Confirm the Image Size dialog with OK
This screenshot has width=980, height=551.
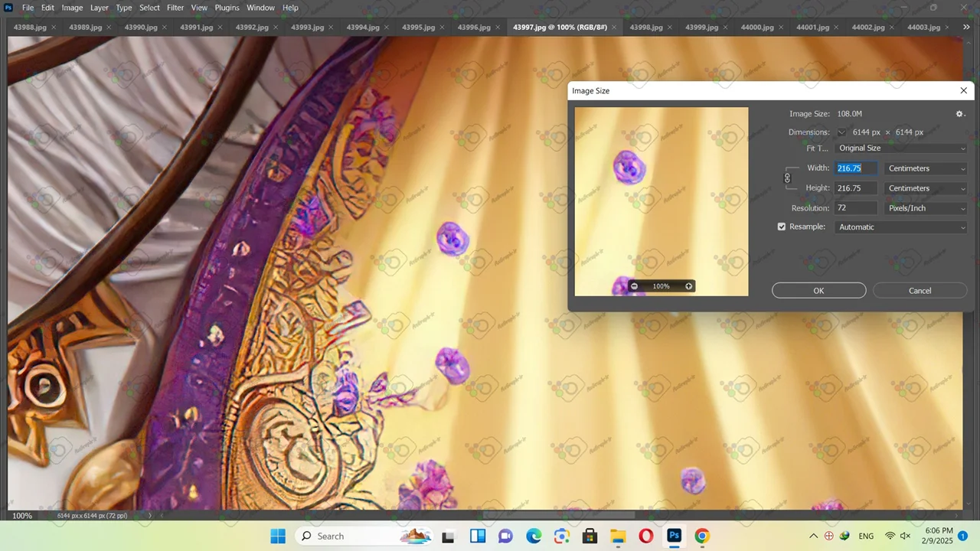[818, 291]
